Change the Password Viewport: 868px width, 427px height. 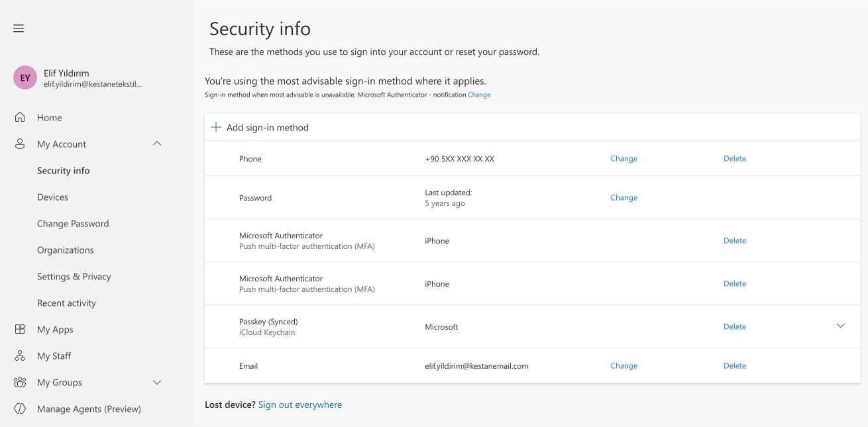(x=624, y=197)
